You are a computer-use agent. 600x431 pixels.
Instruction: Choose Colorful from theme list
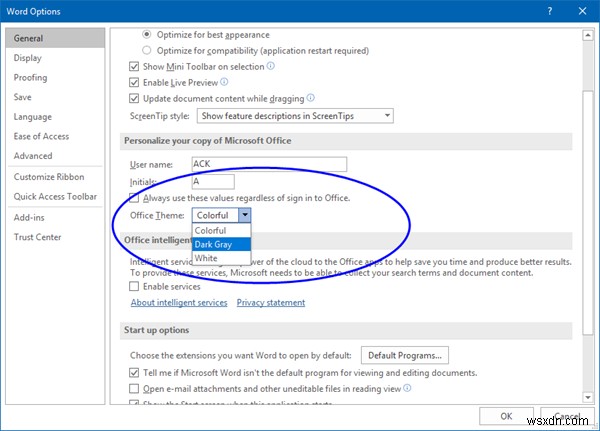pos(221,230)
